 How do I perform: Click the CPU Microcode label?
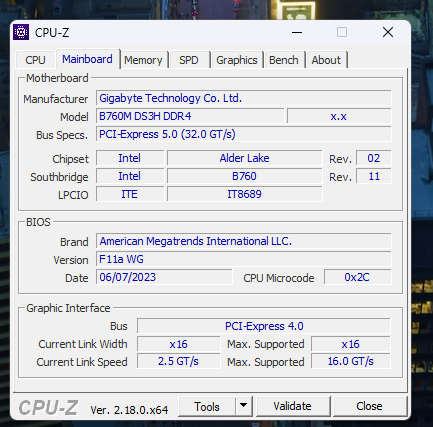tap(279, 278)
